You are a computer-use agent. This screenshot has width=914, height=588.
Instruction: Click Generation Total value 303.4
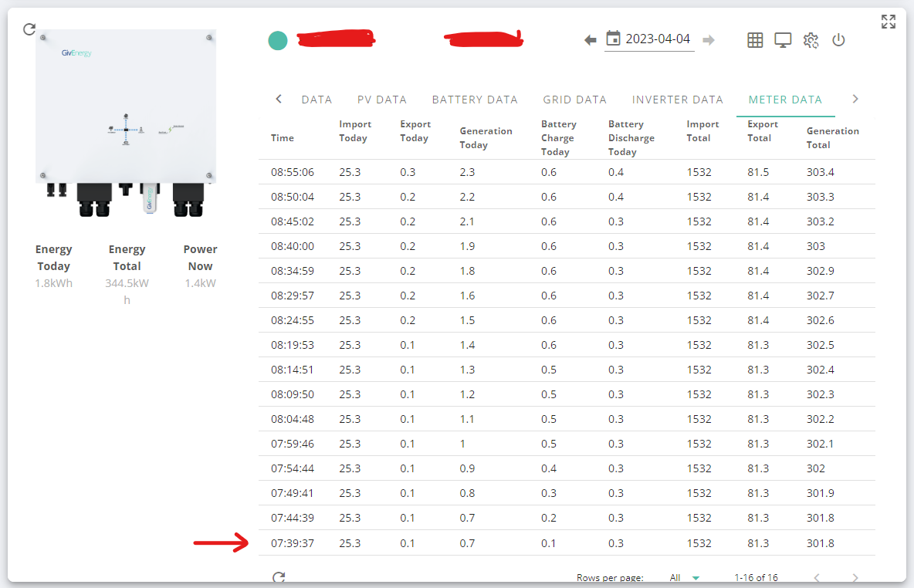(x=820, y=173)
